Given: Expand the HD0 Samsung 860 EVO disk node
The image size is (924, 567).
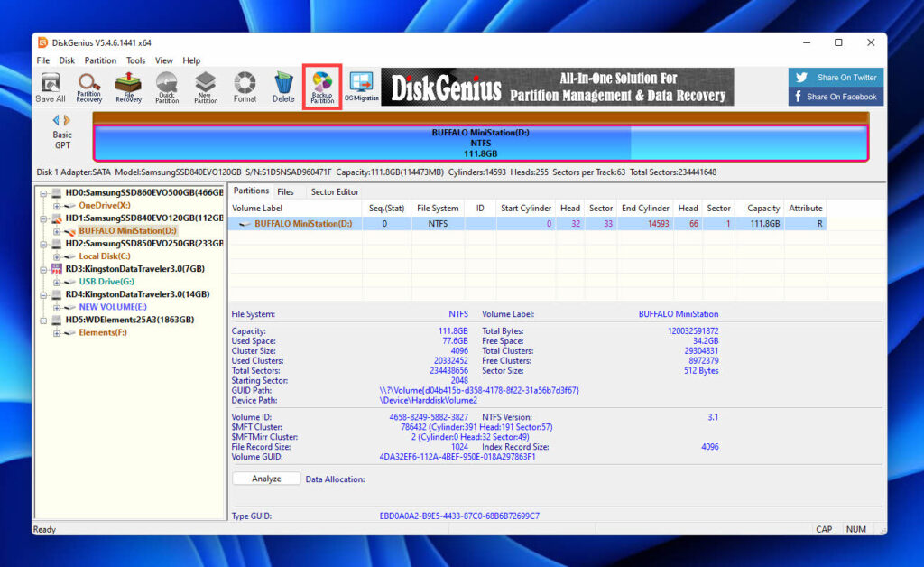Looking at the screenshot, I should tap(44, 193).
